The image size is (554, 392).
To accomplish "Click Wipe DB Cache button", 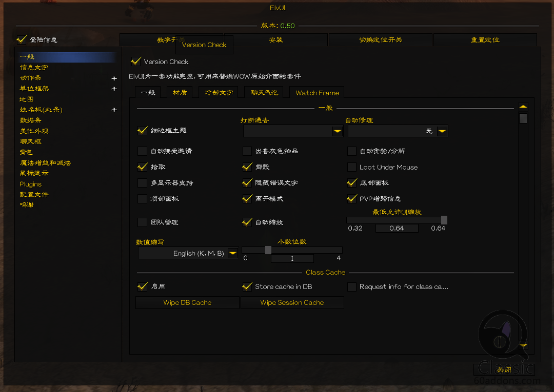I will [187, 302].
